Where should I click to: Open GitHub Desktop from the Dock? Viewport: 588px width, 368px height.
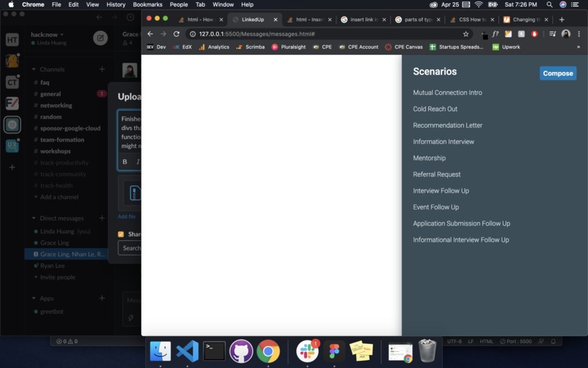[x=241, y=351]
